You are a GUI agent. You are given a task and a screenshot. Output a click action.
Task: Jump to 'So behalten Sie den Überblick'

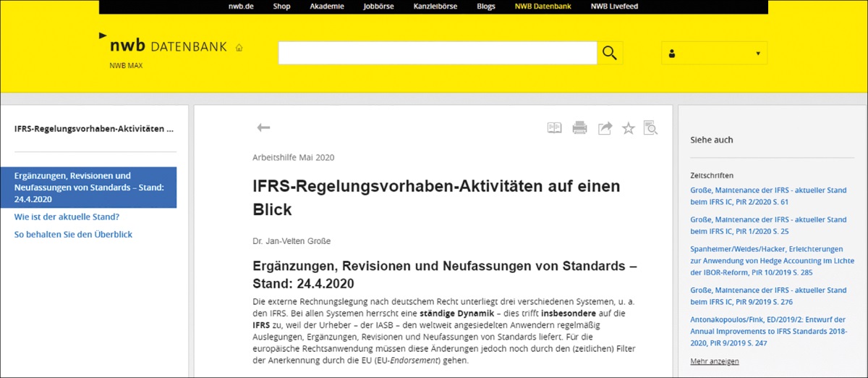pos(73,235)
